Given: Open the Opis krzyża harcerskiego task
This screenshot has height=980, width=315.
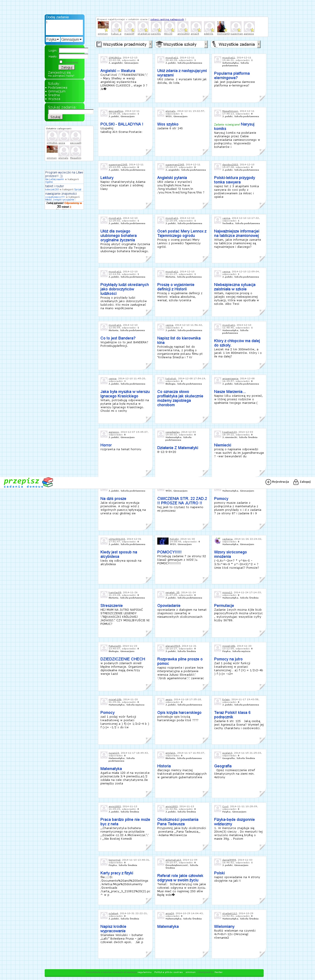Looking at the screenshot, I should click(179, 713).
